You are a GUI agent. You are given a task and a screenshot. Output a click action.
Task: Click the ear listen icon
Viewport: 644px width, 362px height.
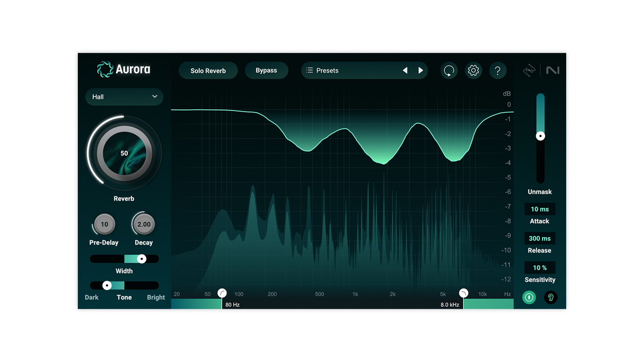tap(550, 297)
